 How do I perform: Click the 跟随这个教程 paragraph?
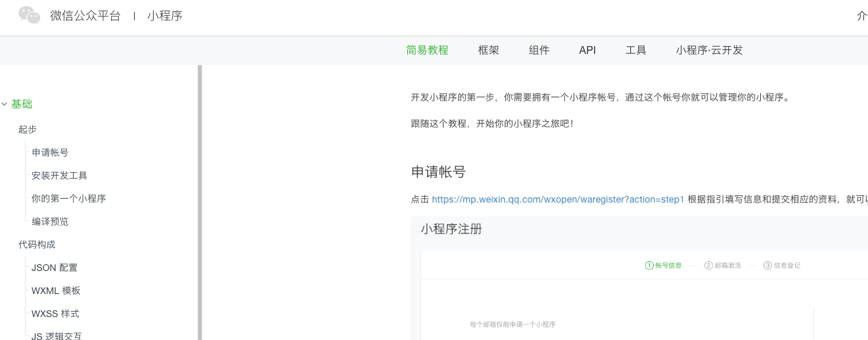coord(492,123)
